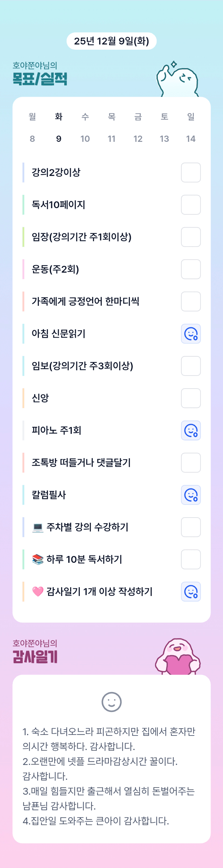Click the 25년 12월 9일(화) date button
This screenshot has width=223, height=868.
point(112,41)
